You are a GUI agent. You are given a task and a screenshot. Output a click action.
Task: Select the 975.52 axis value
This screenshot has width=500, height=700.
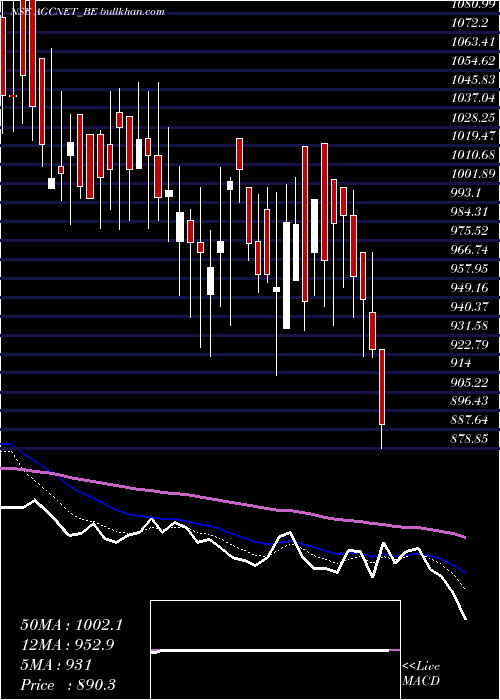click(470, 230)
